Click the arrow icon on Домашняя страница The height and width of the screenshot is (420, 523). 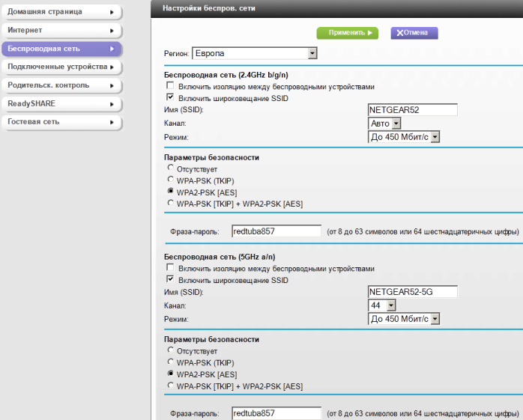112,12
